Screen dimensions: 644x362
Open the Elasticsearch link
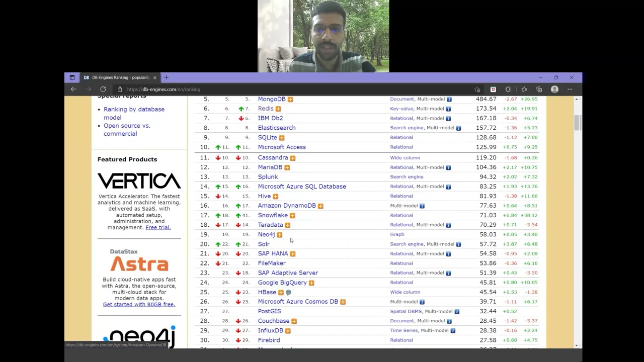point(277,128)
